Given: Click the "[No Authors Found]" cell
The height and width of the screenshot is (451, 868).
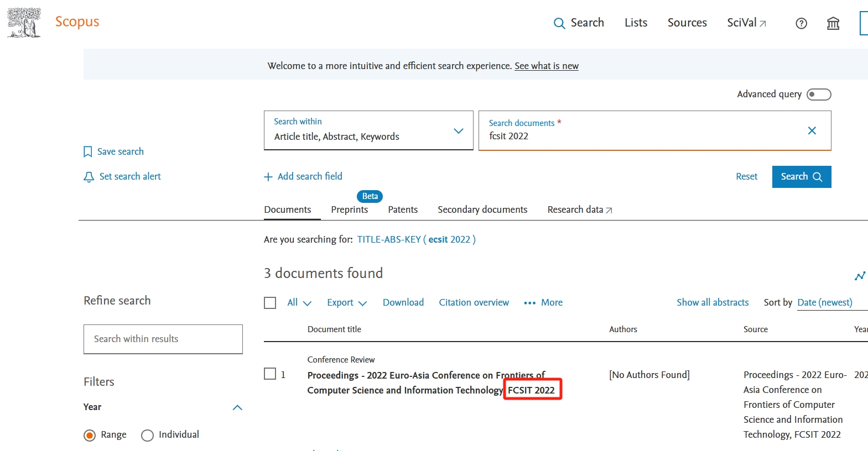Looking at the screenshot, I should tap(649, 375).
